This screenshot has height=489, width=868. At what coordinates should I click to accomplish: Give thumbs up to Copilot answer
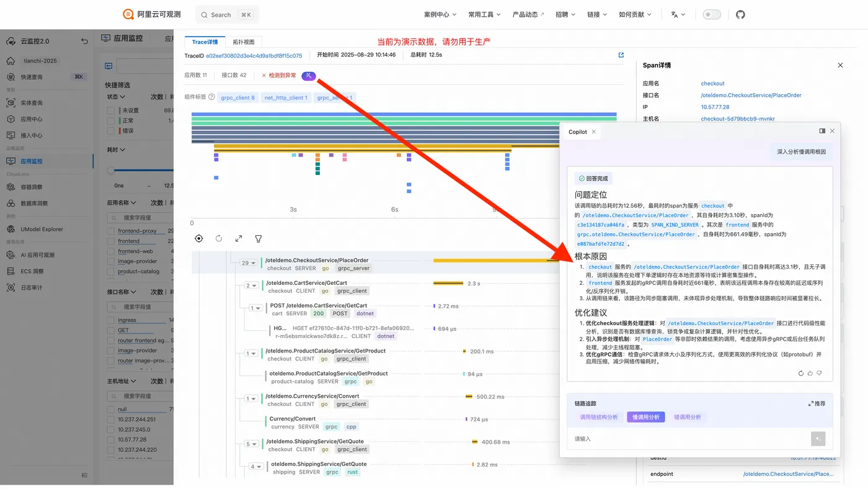click(810, 373)
